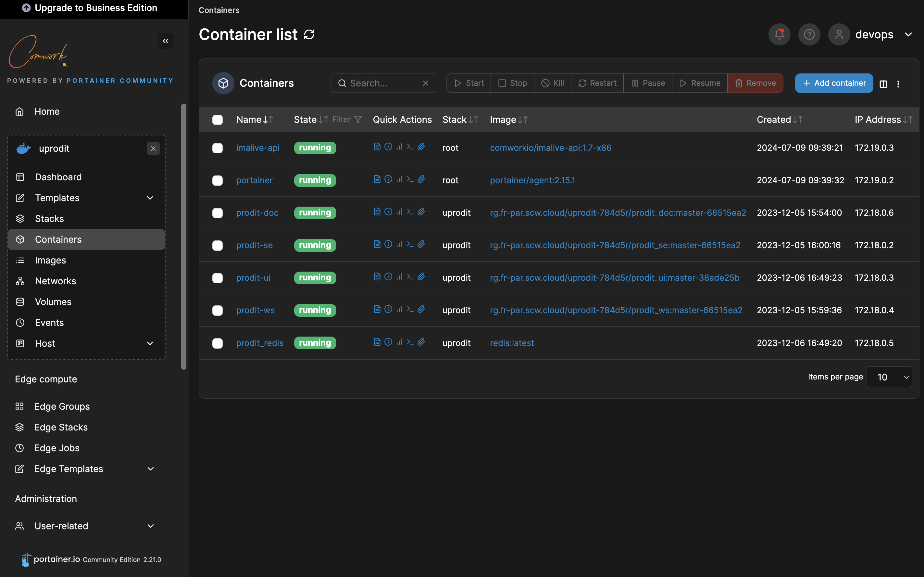Select the imalive-api container checkbox

tap(218, 148)
